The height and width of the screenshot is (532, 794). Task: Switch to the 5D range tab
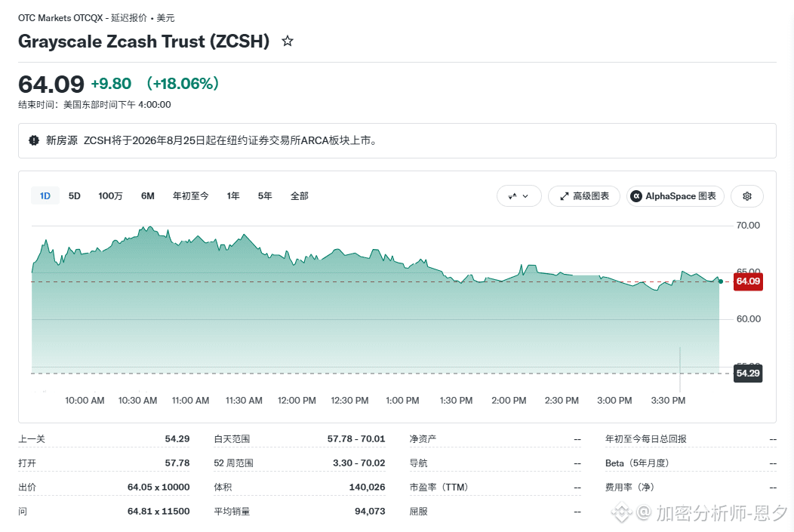(75, 196)
